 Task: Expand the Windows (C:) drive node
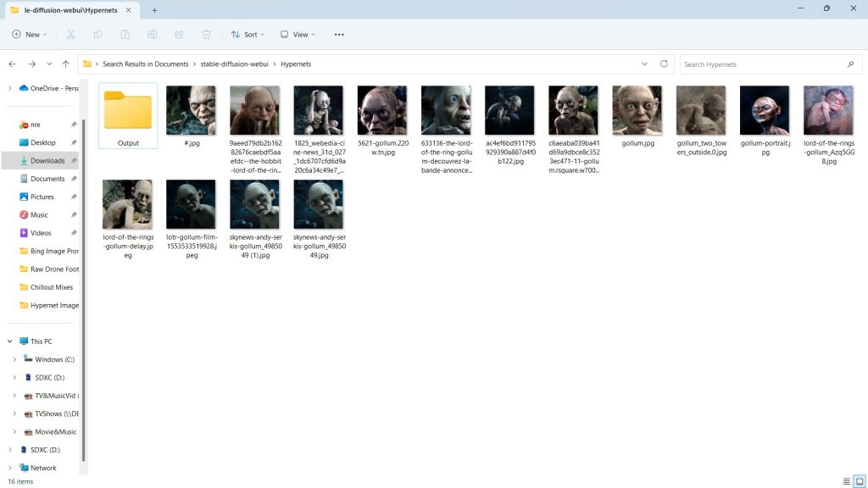14,359
